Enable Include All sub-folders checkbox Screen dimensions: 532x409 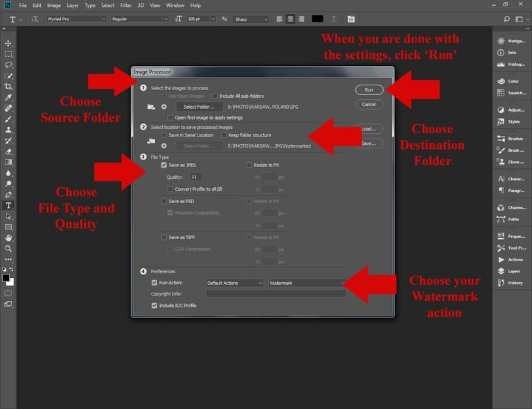pyautogui.click(x=215, y=96)
